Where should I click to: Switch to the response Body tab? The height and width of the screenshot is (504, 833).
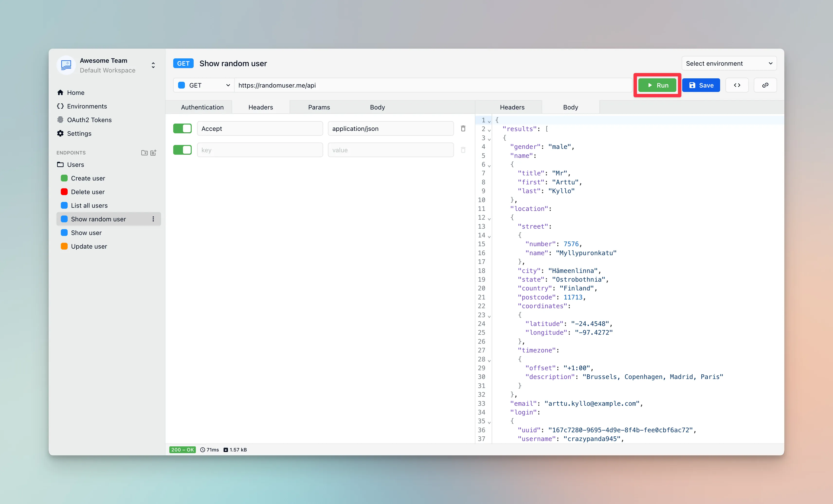coord(571,107)
